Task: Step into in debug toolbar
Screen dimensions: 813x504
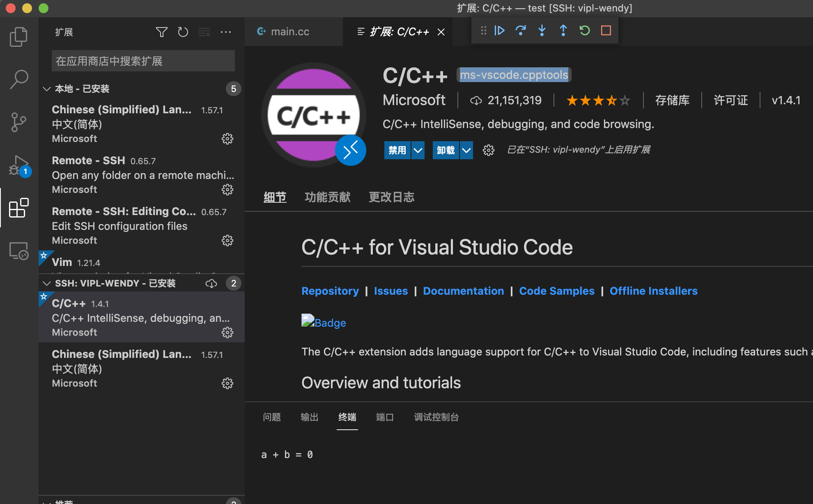Action: coord(542,30)
